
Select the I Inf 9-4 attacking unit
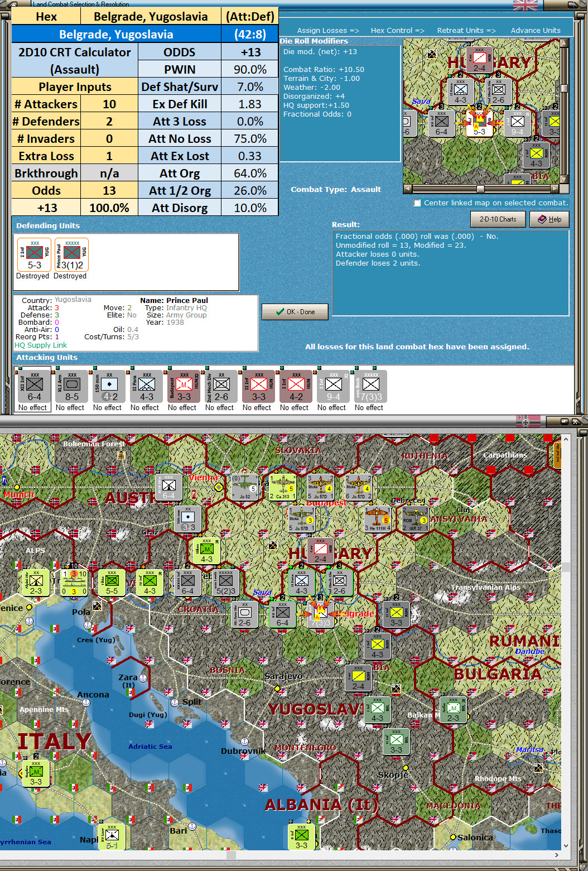pyautogui.click(x=333, y=386)
